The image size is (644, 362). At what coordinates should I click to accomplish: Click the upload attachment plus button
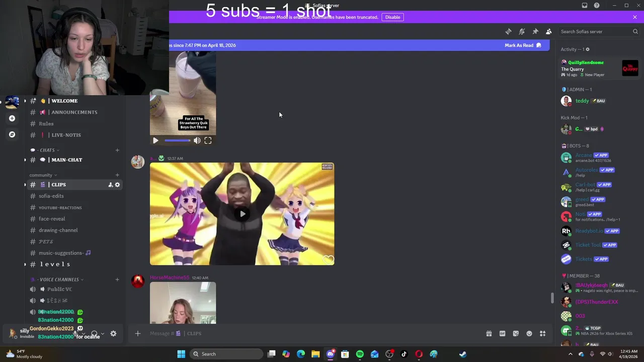tap(137, 333)
